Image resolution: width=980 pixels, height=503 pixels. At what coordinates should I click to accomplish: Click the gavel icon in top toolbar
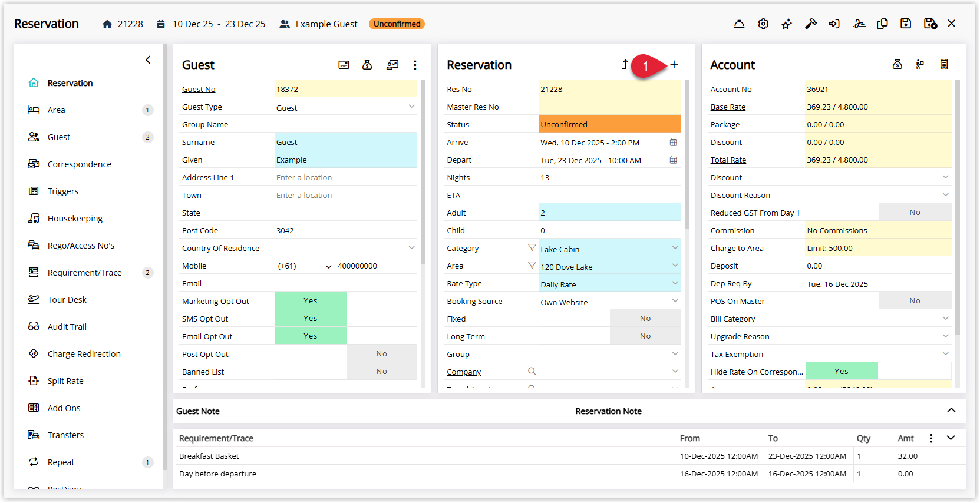point(811,24)
